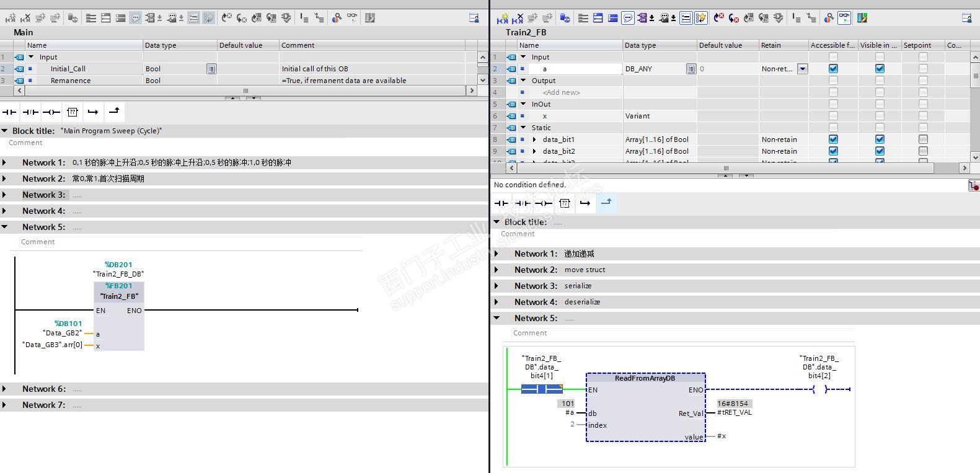Open Retain dropdown for parameter a
The height and width of the screenshot is (473, 980).
(802, 69)
